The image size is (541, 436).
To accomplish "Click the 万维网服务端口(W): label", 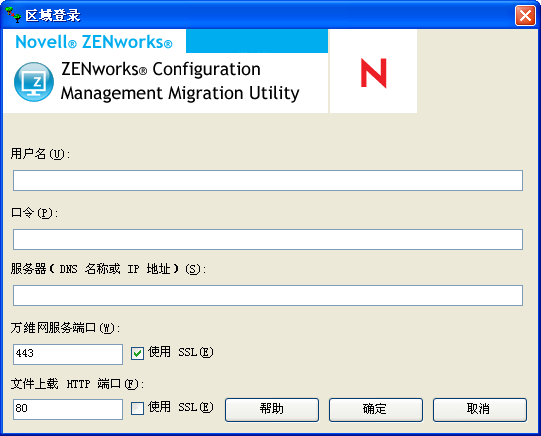I will [x=65, y=328].
